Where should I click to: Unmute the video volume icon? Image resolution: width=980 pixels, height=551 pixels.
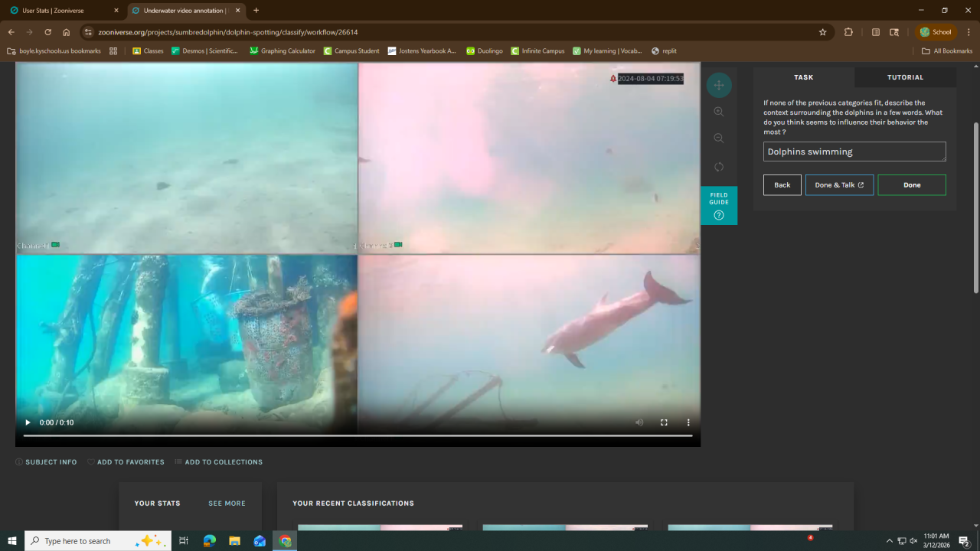639,422
